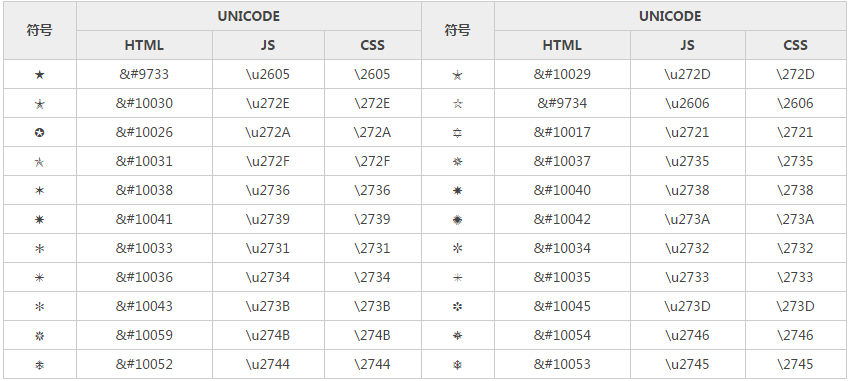Click the solid black star symbol
This screenshot has height=381, width=850.
39,75
